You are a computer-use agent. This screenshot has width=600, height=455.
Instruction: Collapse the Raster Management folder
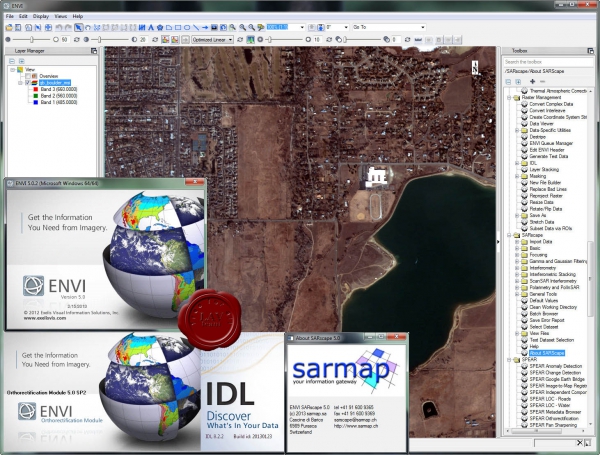pos(509,98)
